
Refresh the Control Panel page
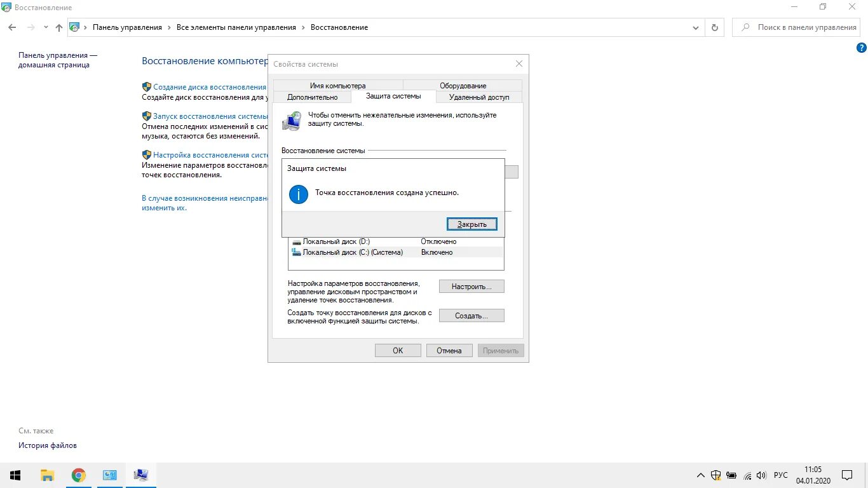click(x=715, y=27)
